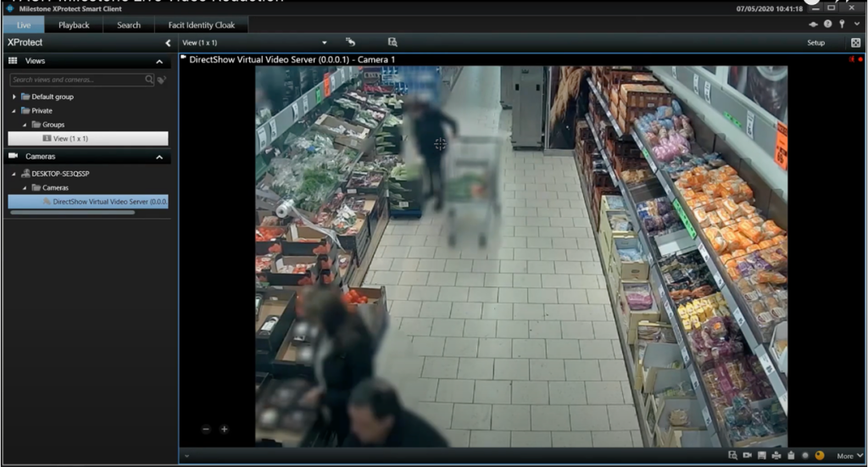
Task: Minimize the Smart Client window
Action: coord(815,8)
